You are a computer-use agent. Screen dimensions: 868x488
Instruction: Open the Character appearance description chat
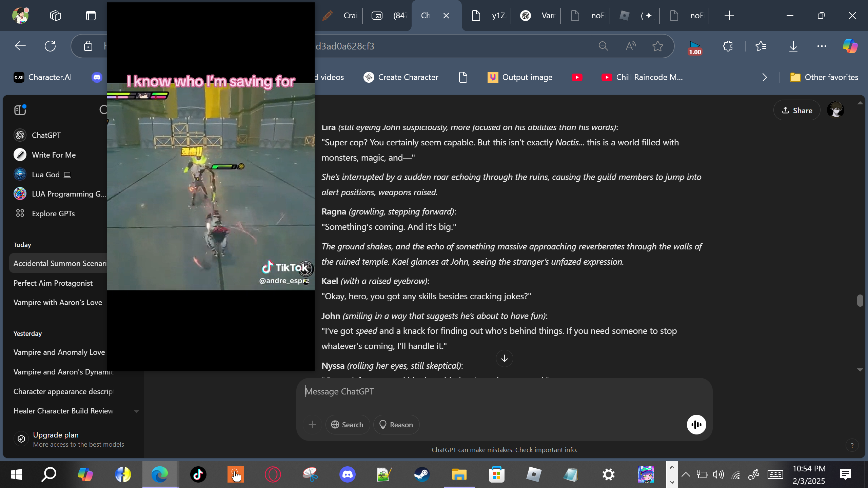pyautogui.click(x=63, y=391)
